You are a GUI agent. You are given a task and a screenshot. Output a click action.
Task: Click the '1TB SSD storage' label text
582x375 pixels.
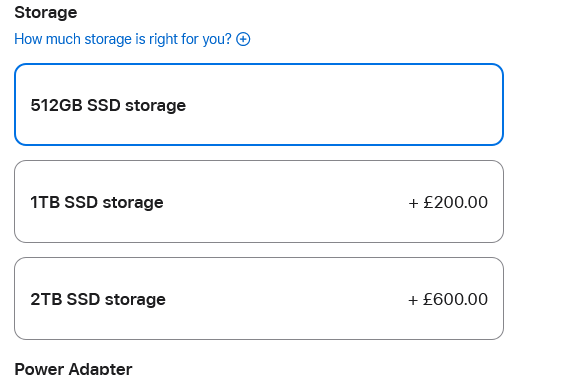pyautogui.click(x=97, y=202)
